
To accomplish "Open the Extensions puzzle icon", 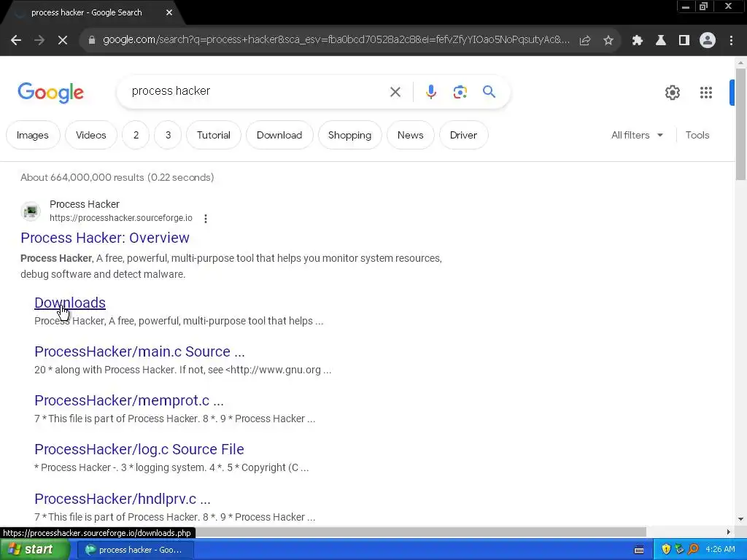I will pyautogui.click(x=638, y=41).
